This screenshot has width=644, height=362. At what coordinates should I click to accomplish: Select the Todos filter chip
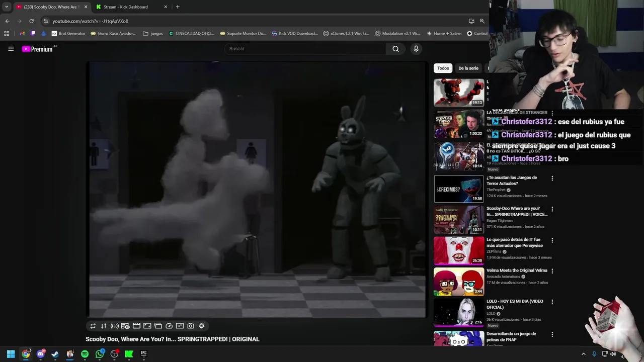pos(443,68)
